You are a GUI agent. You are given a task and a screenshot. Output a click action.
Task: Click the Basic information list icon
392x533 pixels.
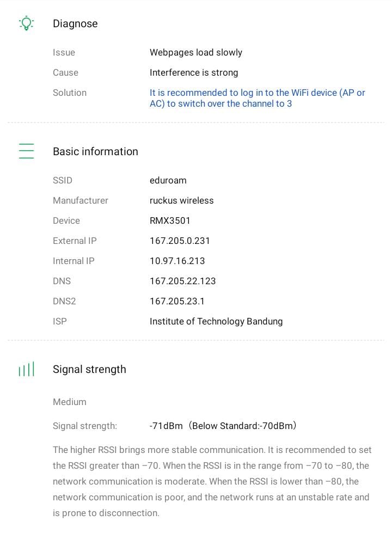tap(26, 151)
